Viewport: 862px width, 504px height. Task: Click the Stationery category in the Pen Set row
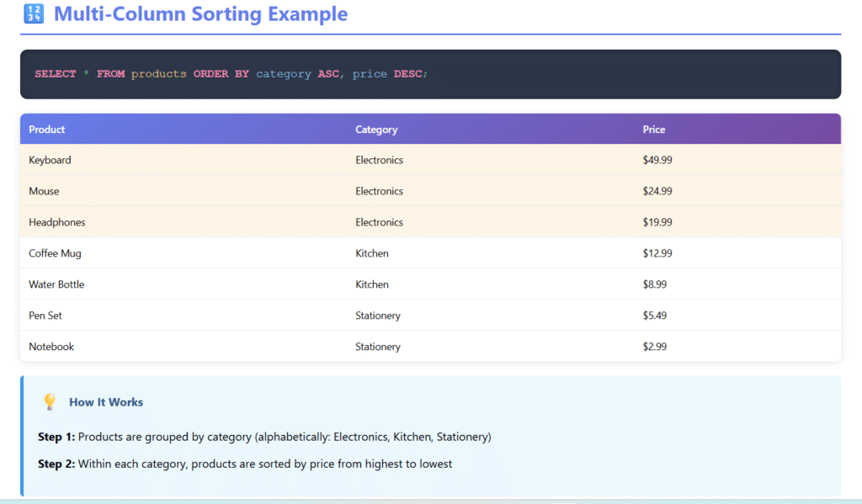378,316
